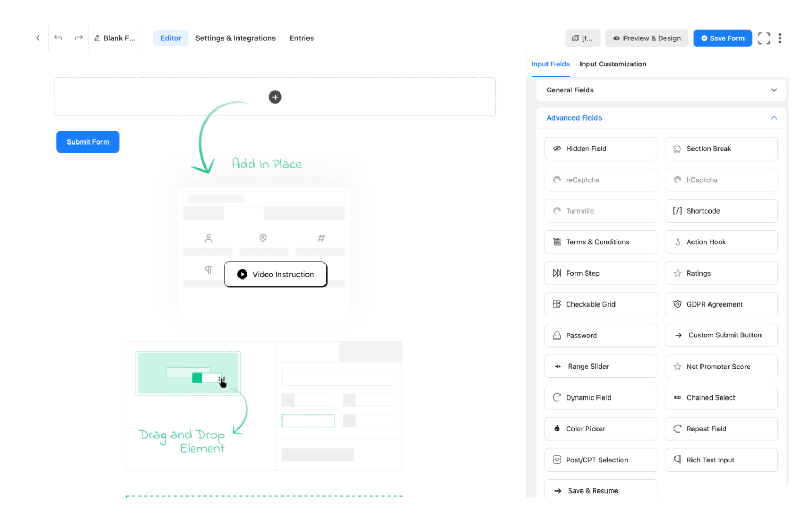Add a Range Slider field
This screenshot has width=812, height=525.
[601, 366]
